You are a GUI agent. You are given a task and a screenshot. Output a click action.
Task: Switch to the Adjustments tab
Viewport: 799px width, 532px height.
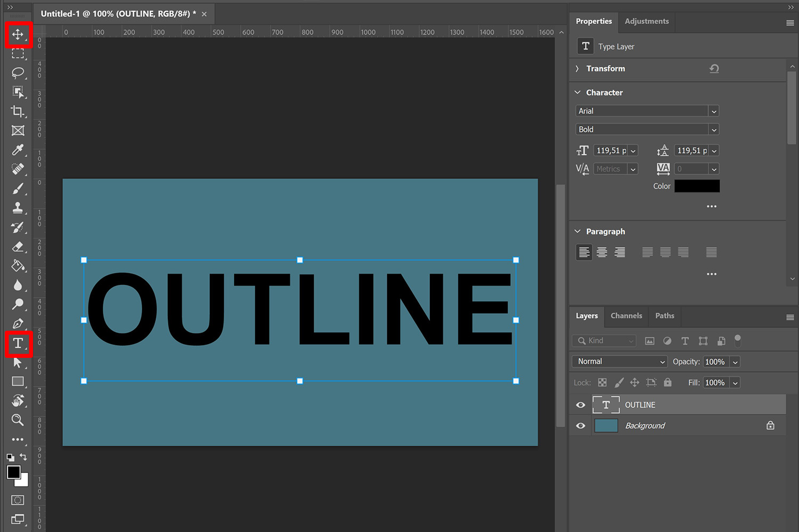tap(646, 21)
